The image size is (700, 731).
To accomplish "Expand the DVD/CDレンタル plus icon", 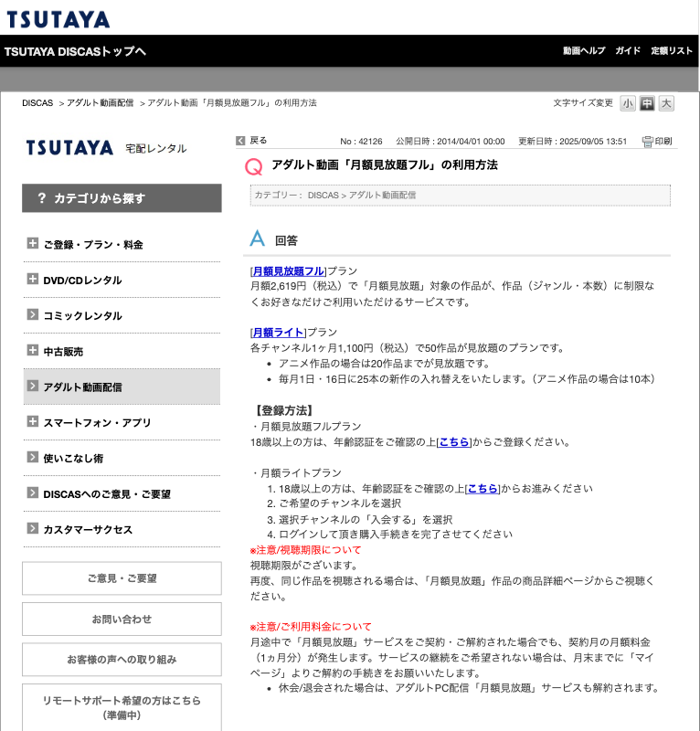I will click(x=32, y=279).
